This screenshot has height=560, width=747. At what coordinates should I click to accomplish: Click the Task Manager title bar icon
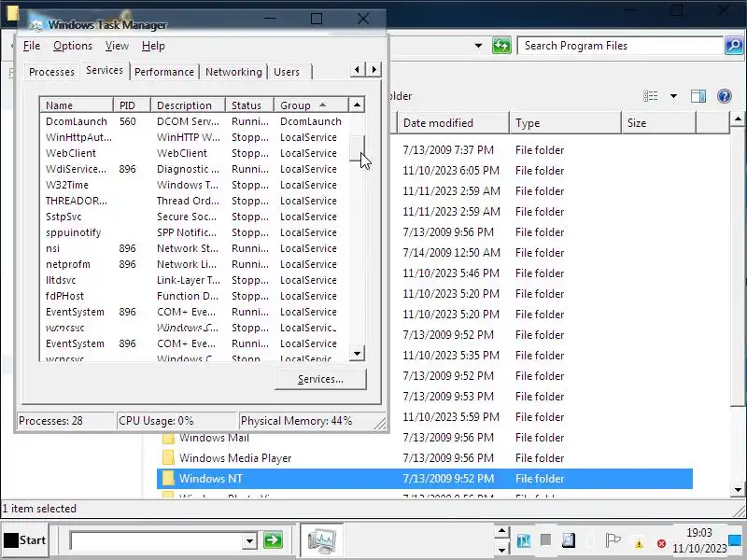point(35,25)
